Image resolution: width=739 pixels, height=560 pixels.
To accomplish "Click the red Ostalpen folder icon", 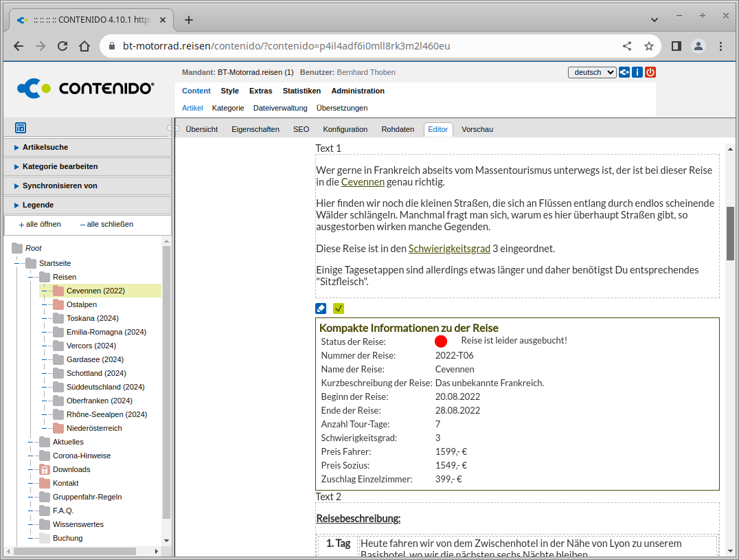I will tap(58, 304).
